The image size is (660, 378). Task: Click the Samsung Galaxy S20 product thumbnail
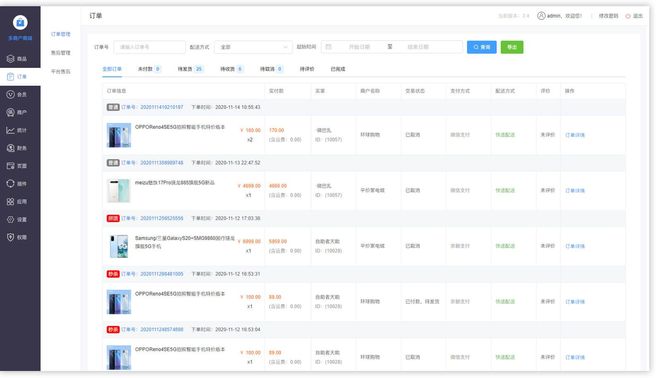pos(119,246)
